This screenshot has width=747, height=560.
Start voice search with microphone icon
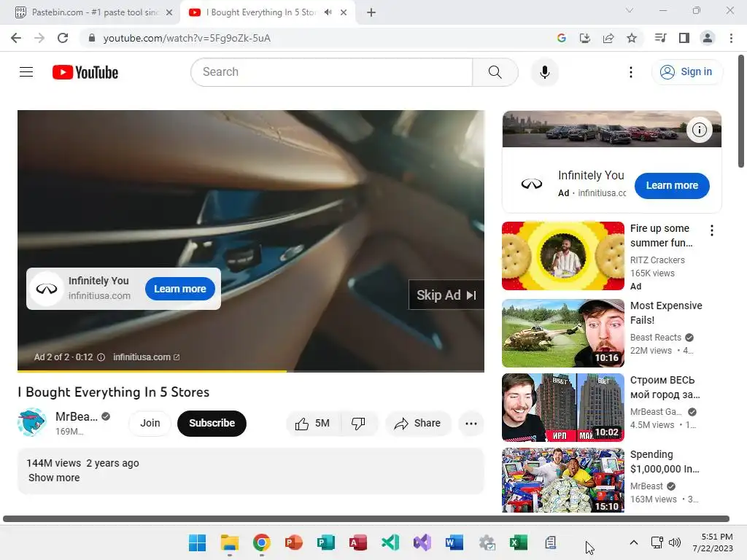544,72
